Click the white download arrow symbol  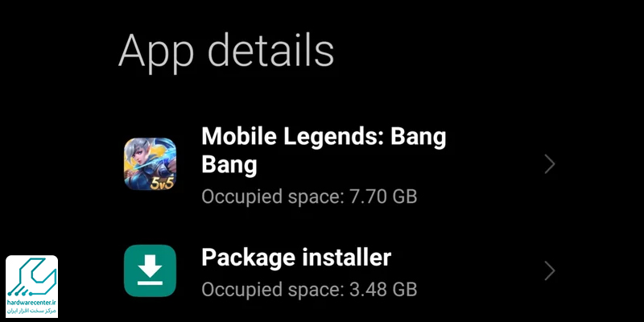click(150, 270)
